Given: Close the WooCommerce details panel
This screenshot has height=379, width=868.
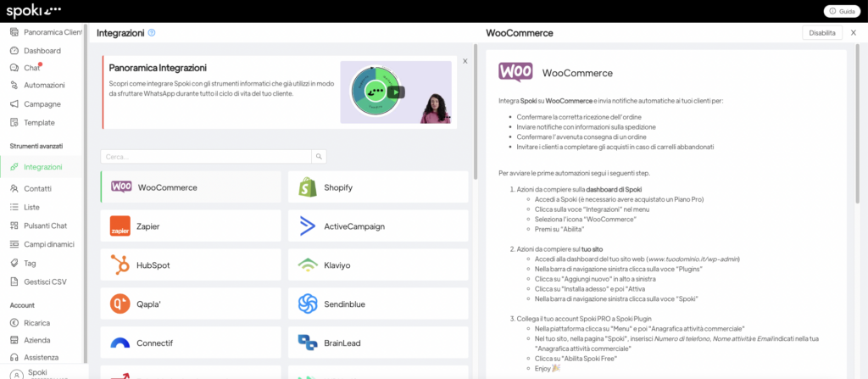Looking at the screenshot, I should click(854, 32).
